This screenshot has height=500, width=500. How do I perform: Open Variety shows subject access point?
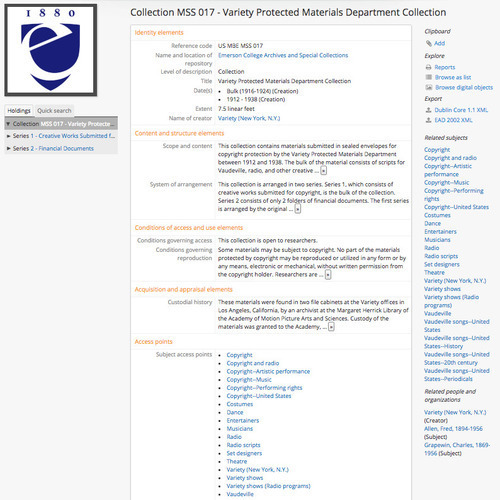pyautogui.click(x=245, y=478)
